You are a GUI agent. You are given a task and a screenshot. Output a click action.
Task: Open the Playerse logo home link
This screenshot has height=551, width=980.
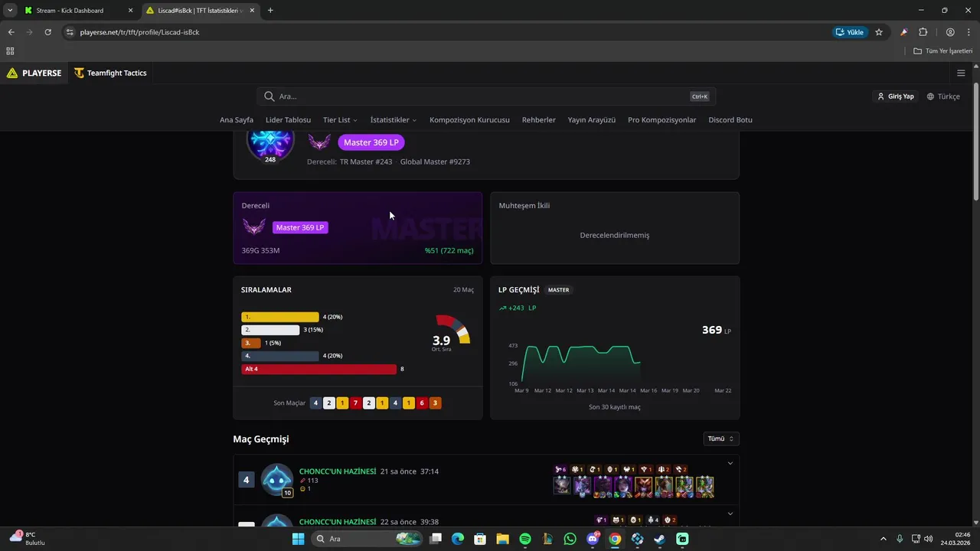tap(34, 73)
